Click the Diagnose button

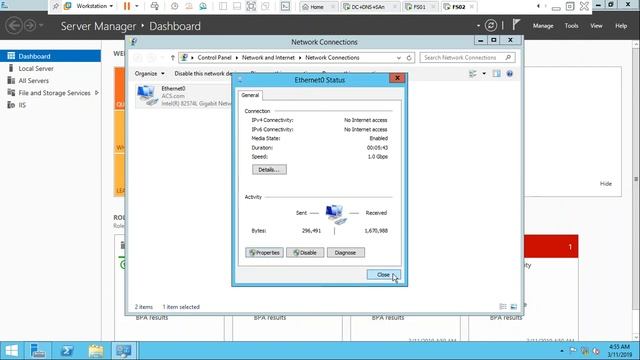tap(345, 253)
